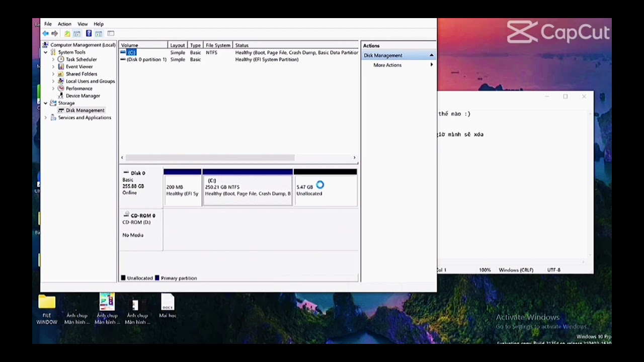The height and width of the screenshot is (362, 644).
Task: Maximize the Notepad window
Action: [566, 97]
